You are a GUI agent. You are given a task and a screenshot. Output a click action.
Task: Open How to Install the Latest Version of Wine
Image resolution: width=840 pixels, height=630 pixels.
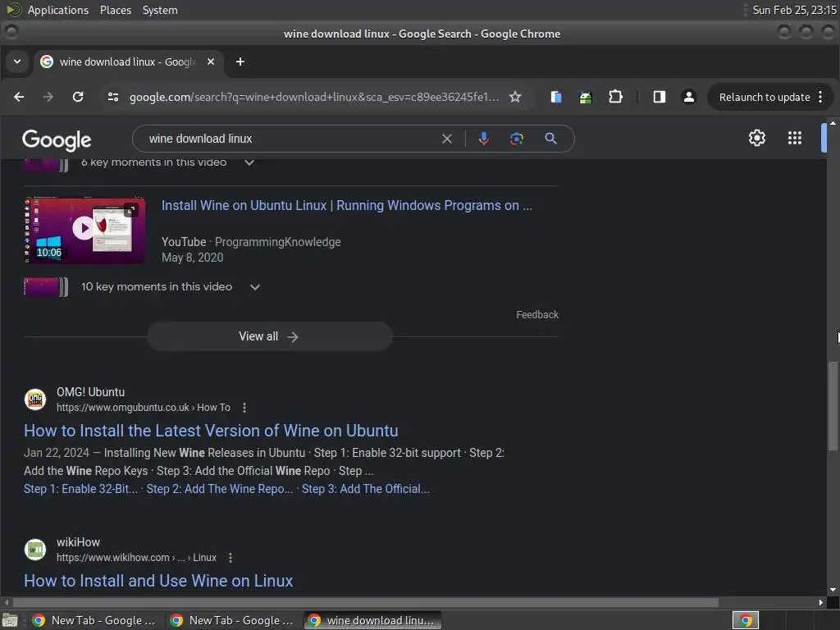pos(211,431)
